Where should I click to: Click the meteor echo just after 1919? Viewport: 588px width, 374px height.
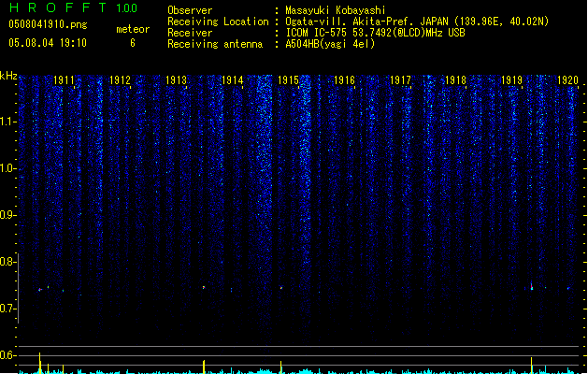click(531, 286)
